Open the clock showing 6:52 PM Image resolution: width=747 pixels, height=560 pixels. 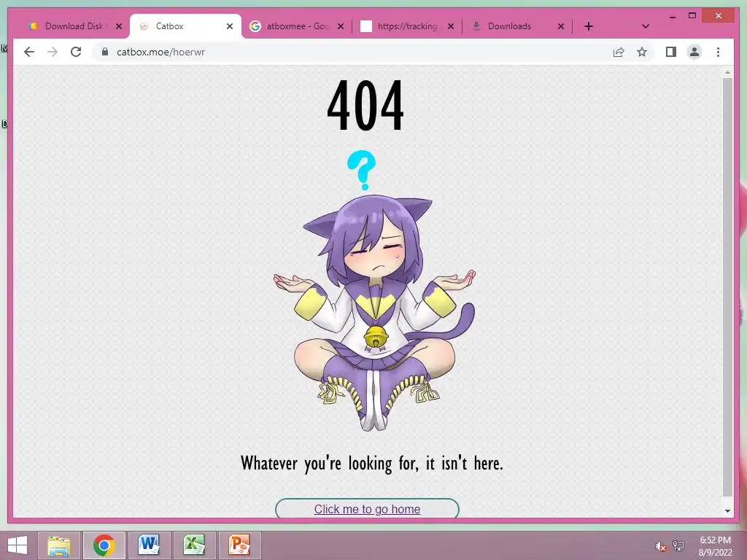click(715, 546)
